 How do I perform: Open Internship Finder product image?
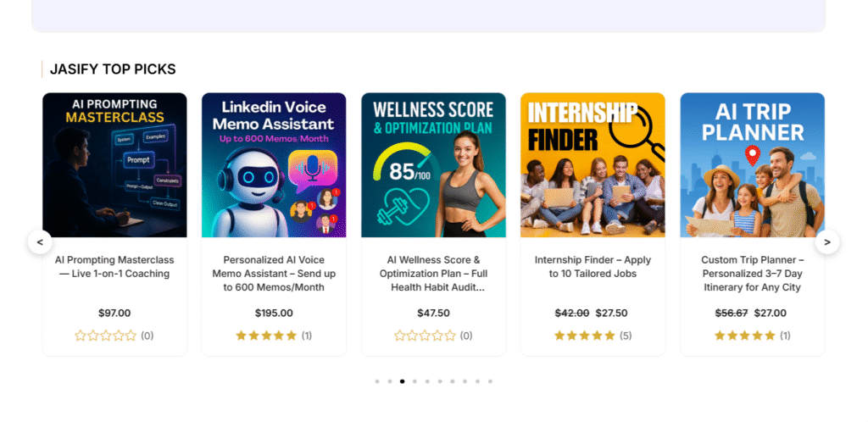coord(593,165)
